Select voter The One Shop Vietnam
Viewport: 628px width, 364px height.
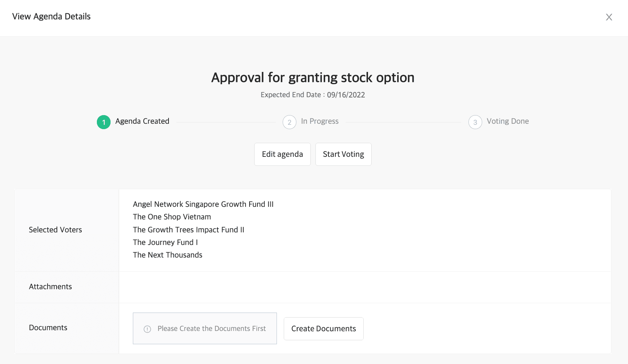pyautogui.click(x=172, y=217)
